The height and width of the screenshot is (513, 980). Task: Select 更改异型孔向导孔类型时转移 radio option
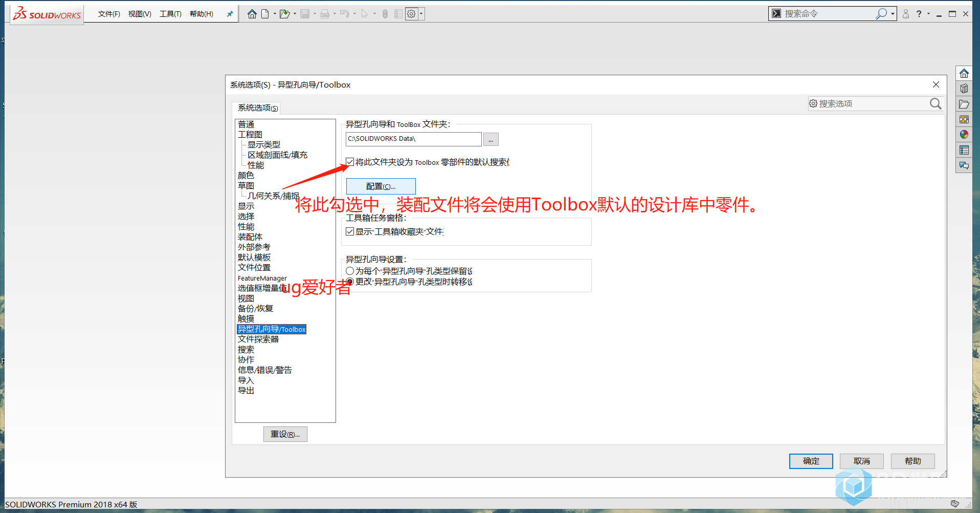(350, 282)
